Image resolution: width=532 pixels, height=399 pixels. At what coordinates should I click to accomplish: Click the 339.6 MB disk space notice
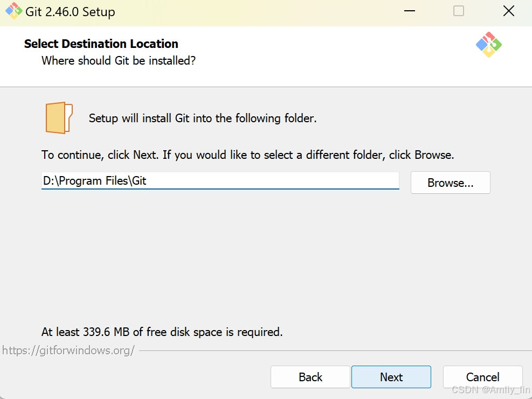pos(162,332)
